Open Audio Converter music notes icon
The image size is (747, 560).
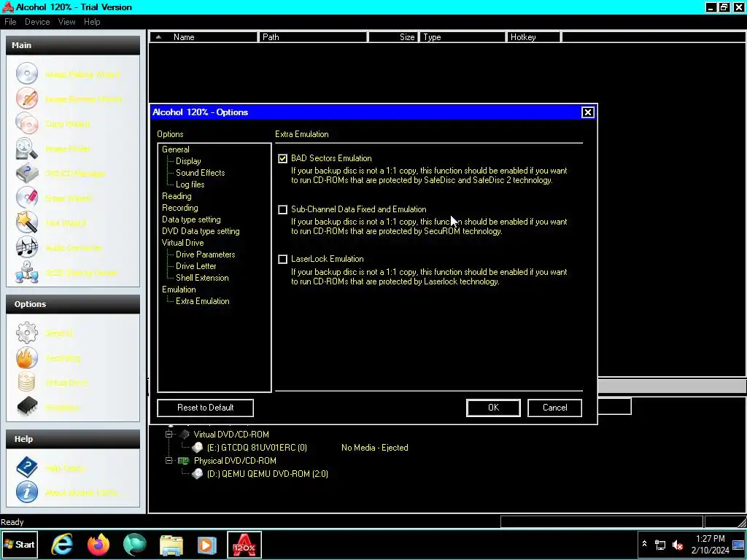coord(27,247)
